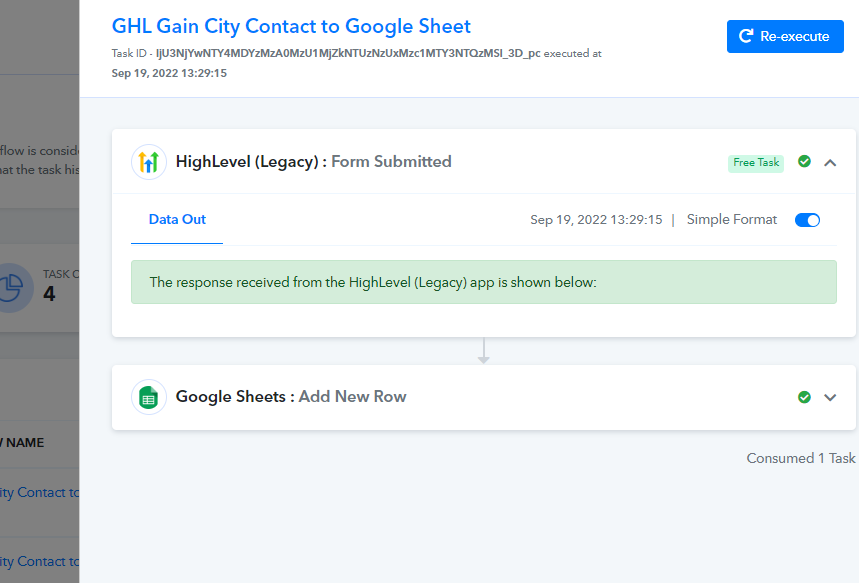Click the refresh arrow icon inside Re-execute
Screen dimensions: 859x583
point(746,36)
